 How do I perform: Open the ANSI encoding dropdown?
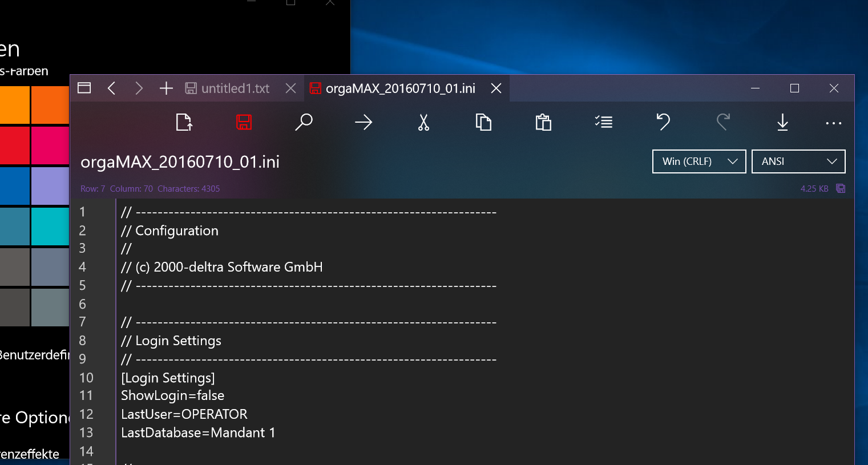[798, 161]
